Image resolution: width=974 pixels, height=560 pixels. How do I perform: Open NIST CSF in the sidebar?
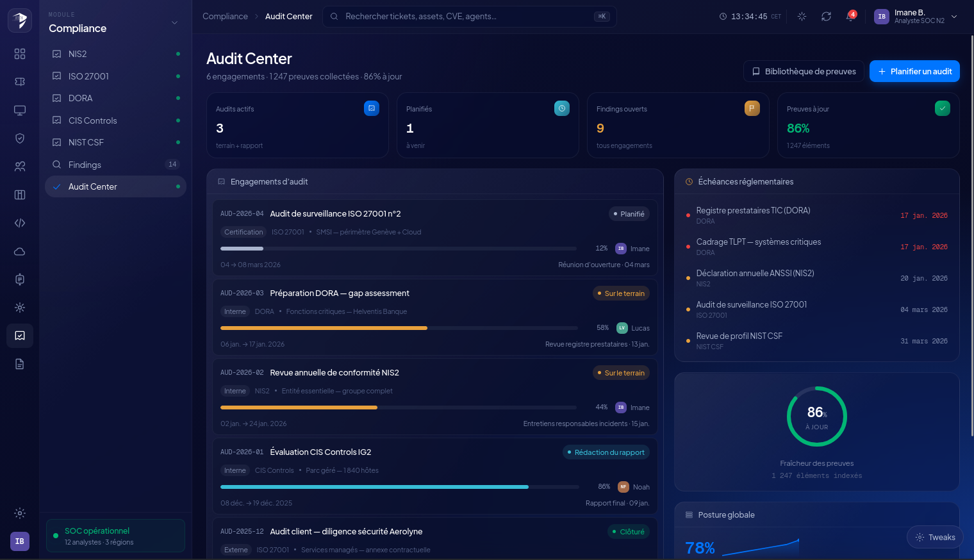(115, 142)
